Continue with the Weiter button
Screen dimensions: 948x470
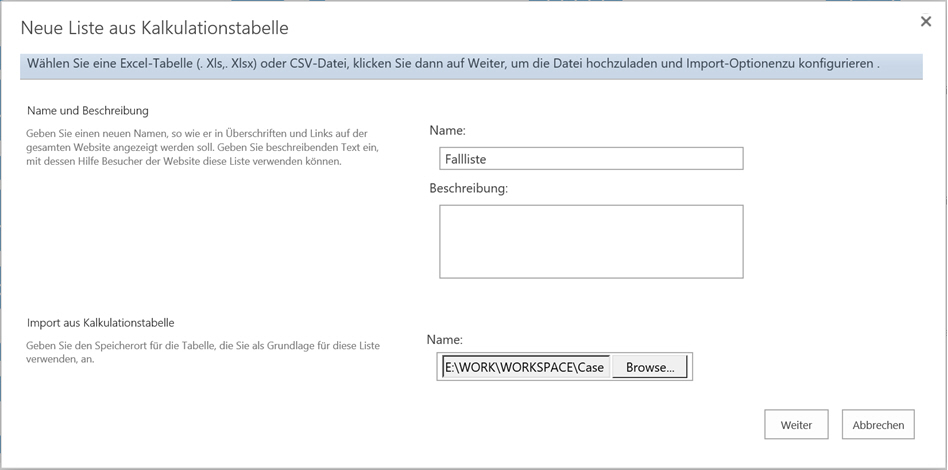click(x=796, y=425)
